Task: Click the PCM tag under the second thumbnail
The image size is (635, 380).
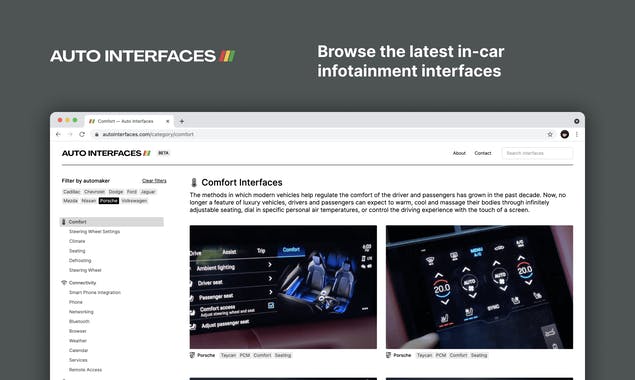Action: point(441,355)
